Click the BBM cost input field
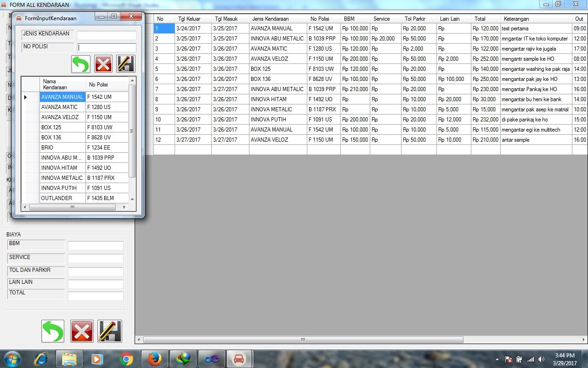 click(x=95, y=245)
